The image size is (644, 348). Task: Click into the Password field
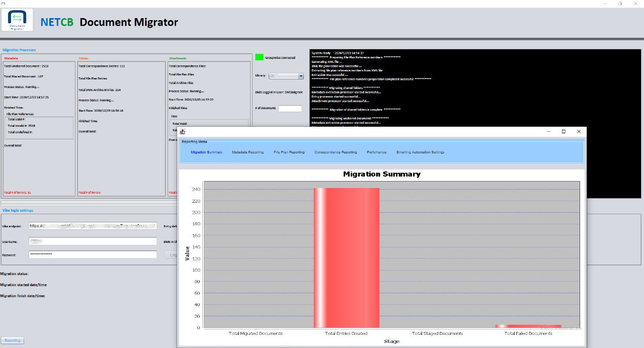93,254
